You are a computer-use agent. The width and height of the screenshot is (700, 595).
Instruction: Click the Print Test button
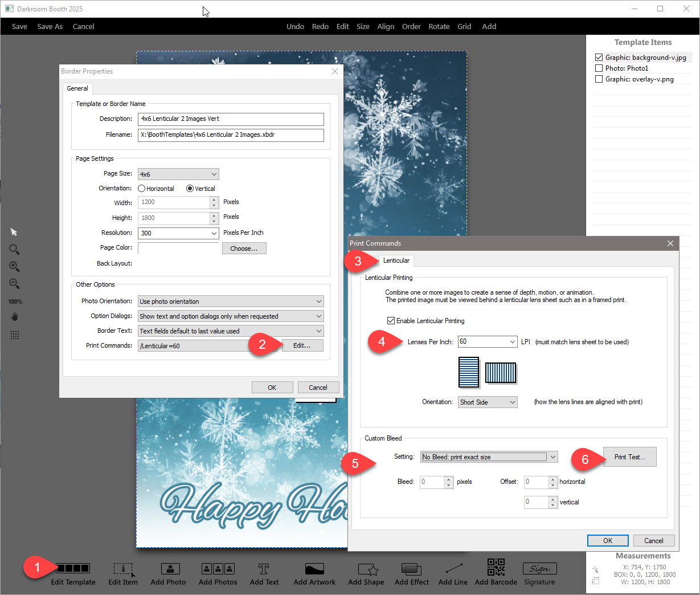629,457
